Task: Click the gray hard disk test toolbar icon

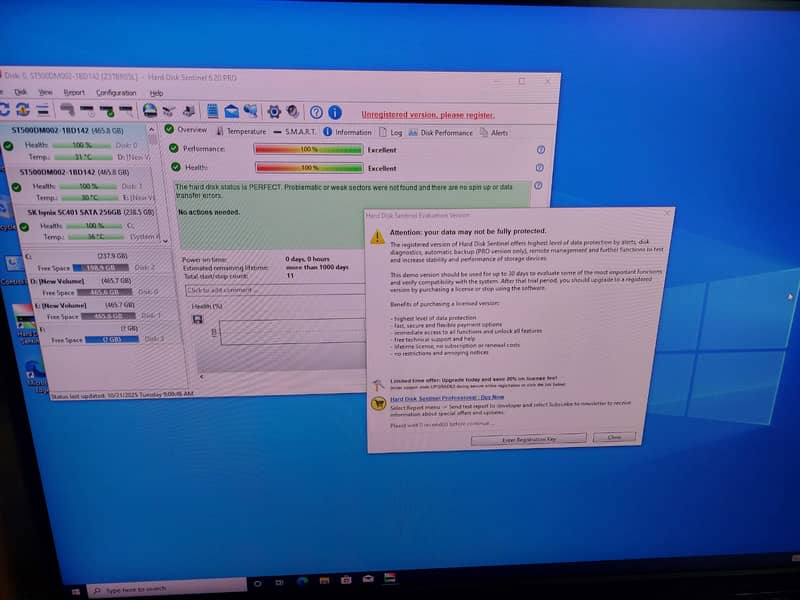Action: [67, 109]
